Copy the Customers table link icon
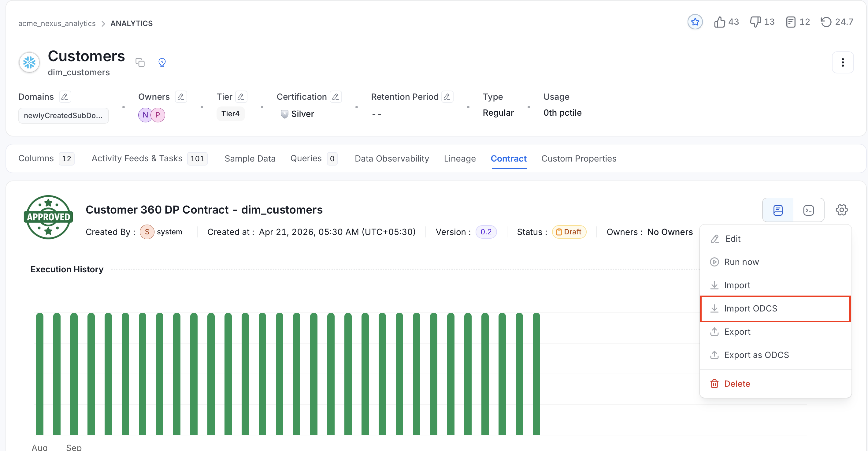 click(x=140, y=62)
